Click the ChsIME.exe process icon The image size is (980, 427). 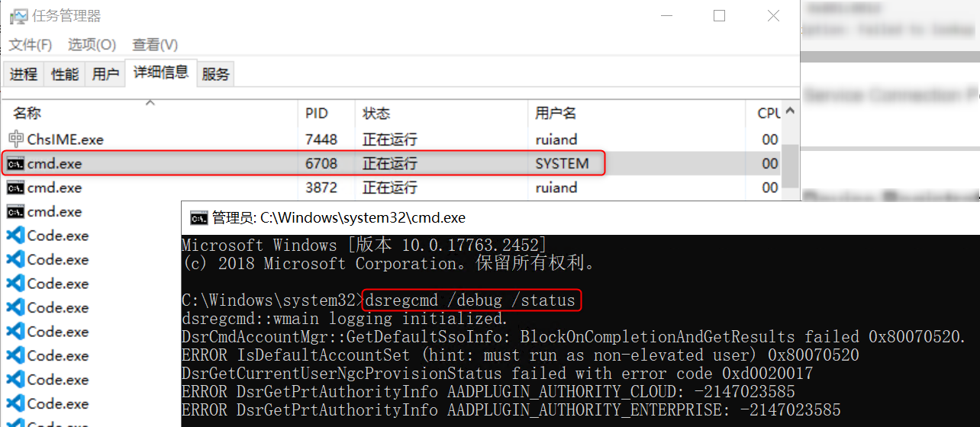tap(15, 140)
